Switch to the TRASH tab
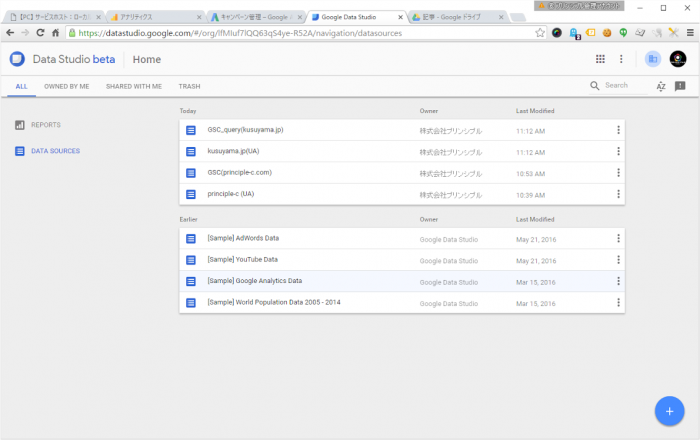 click(x=189, y=87)
